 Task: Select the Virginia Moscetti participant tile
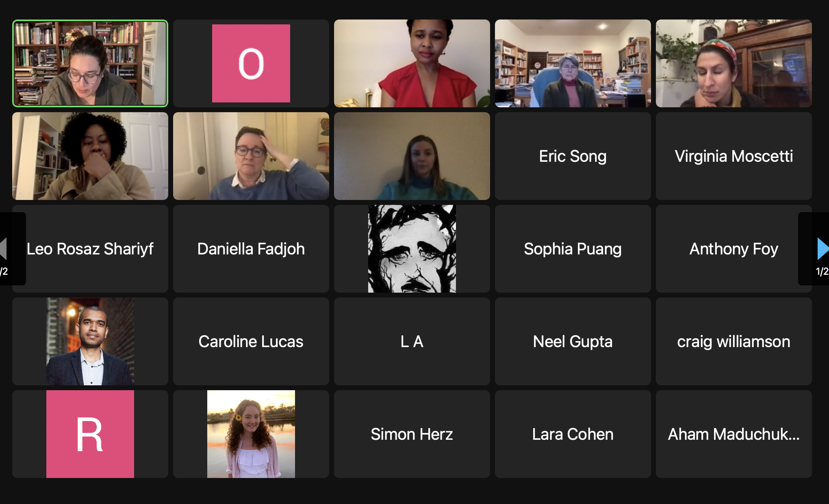pyautogui.click(x=734, y=156)
